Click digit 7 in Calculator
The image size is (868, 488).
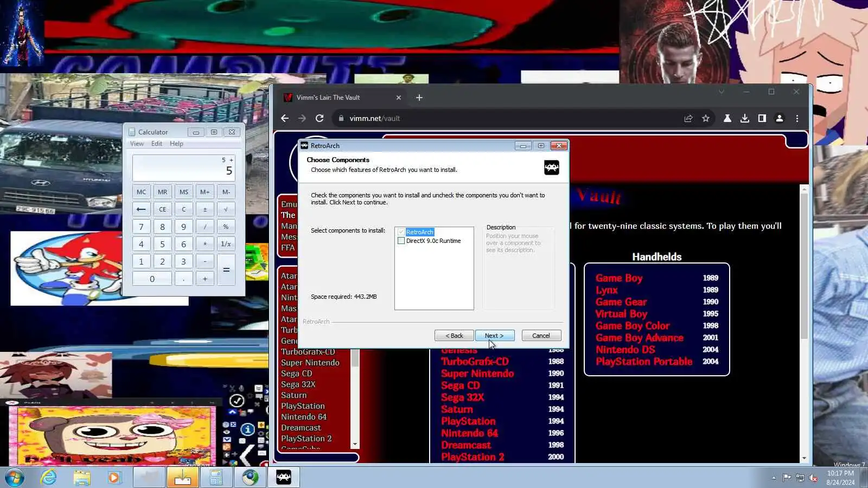click(x=141, y=227)
